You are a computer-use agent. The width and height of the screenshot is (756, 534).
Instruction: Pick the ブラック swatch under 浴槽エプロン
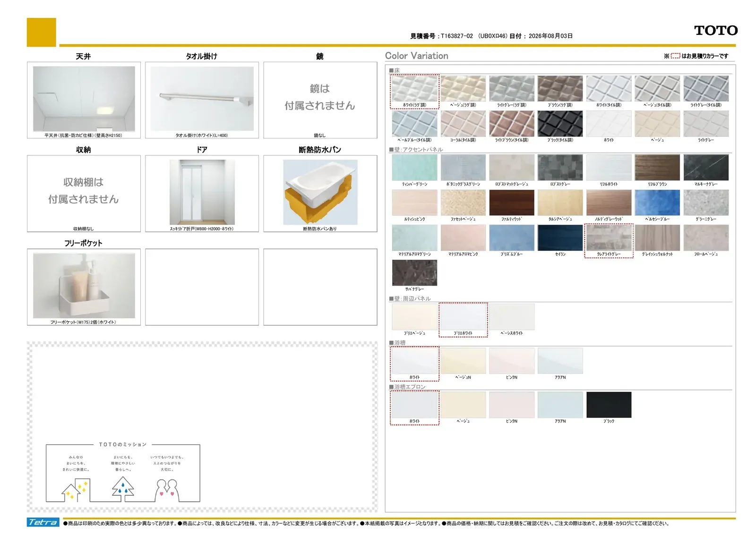pos(609,405)
